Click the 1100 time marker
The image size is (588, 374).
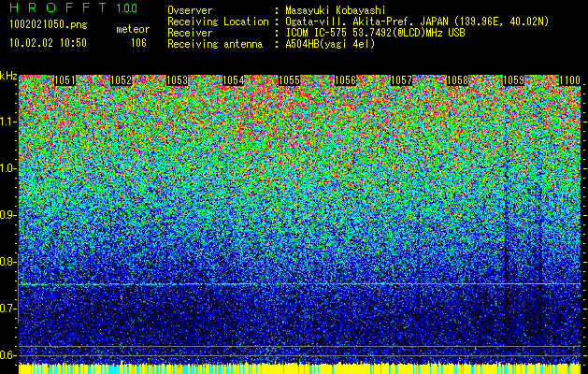click(x=569, y=80)
